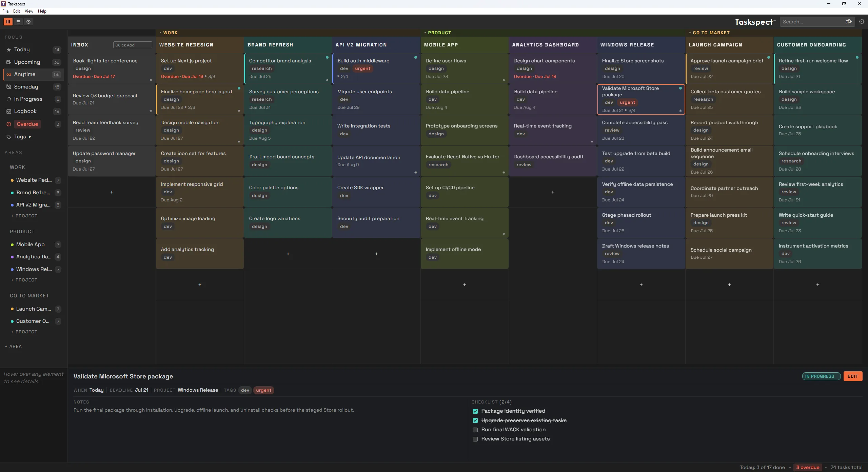Viewport: 868px width, 472px height.
Task: Check Review Store listing assets item
Action: click(x=475, y=439)
